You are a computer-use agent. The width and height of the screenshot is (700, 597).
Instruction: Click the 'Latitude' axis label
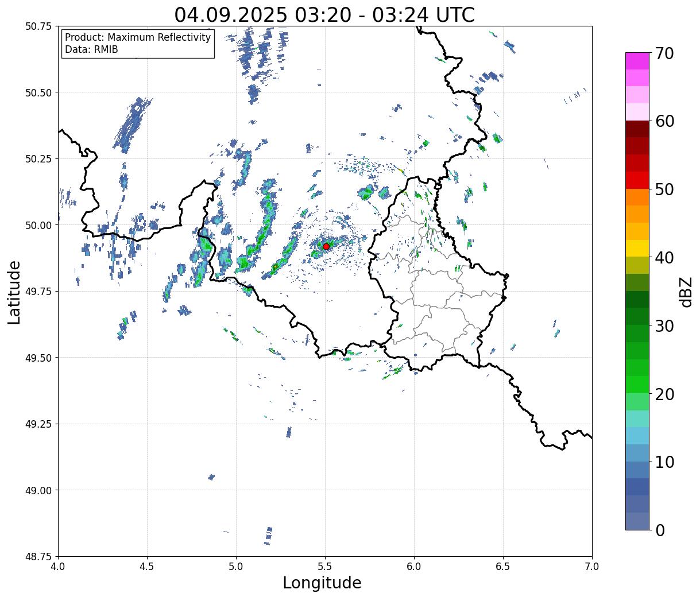click(x=14, y=292)
